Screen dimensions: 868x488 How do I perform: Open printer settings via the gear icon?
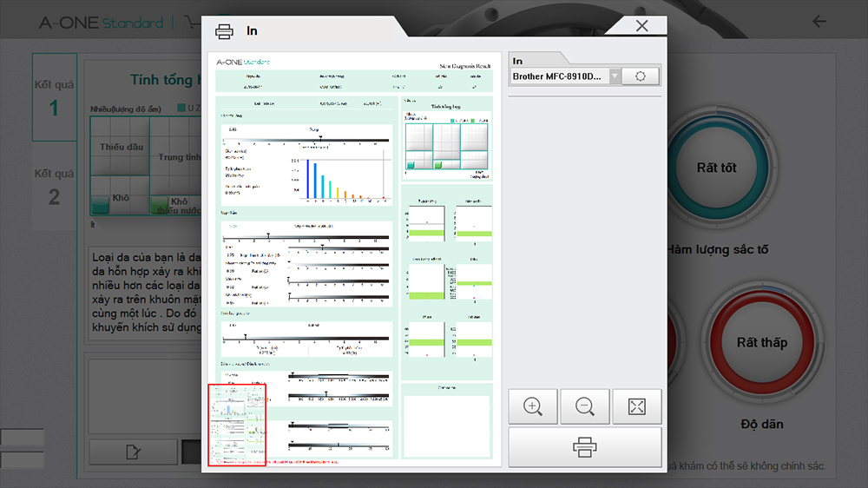coord(641,76)
